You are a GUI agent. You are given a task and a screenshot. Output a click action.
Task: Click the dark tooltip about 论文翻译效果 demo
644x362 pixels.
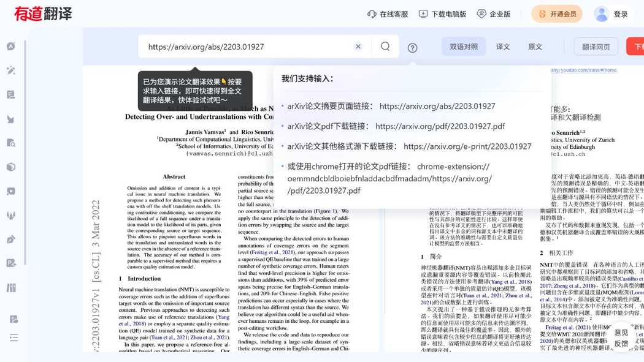point(194,91)
